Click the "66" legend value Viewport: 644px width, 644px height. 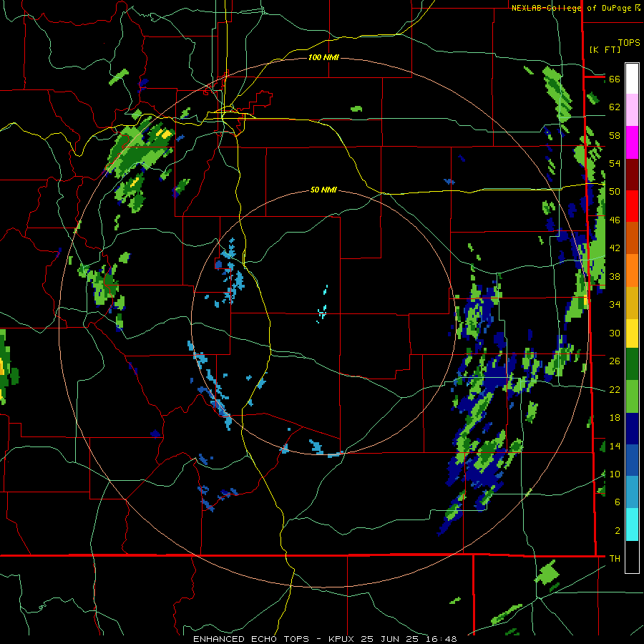point(615,79)
